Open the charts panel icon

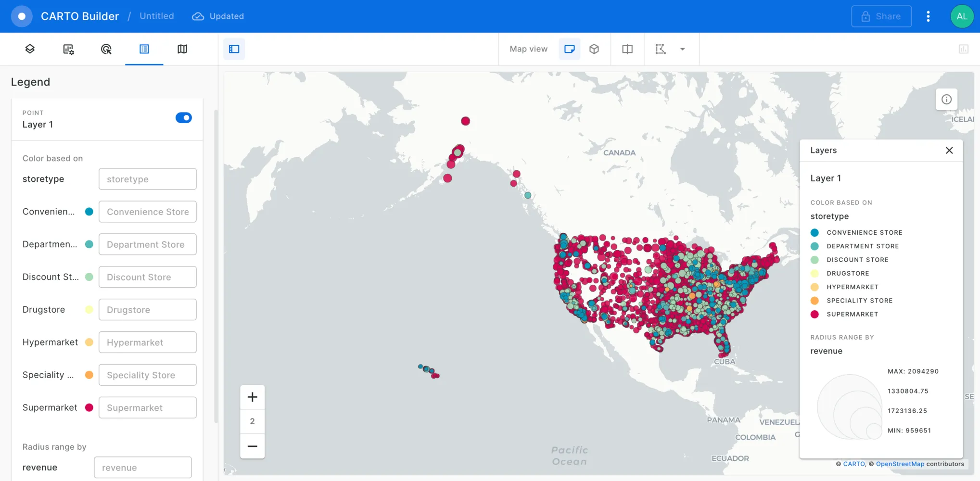pos(963,49)
